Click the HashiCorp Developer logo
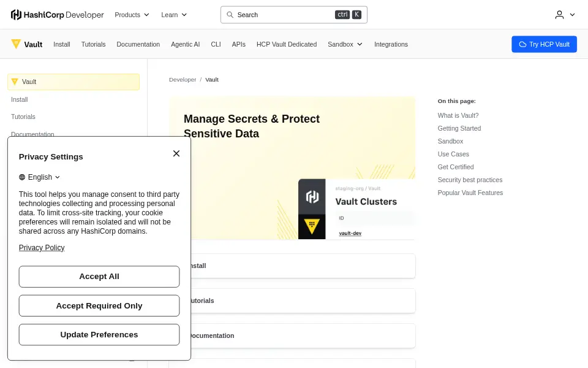This screenshot has height=368, width=588. (57, 15)
